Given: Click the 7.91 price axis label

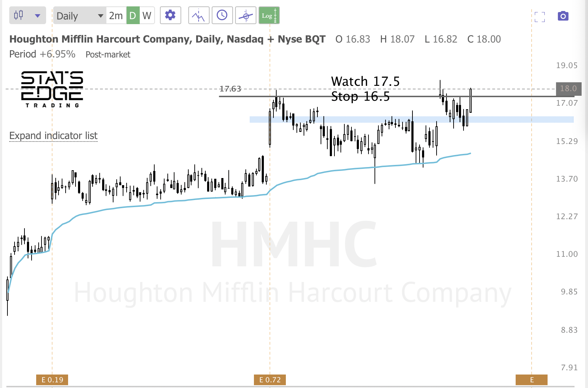Looking at the screenshot, I should tap(569, 368).
